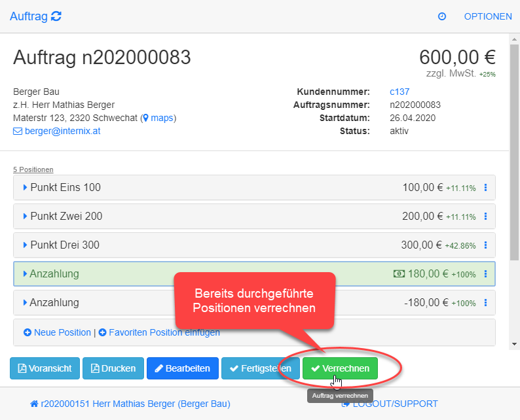Click the 600,00 € total amount

457,58
